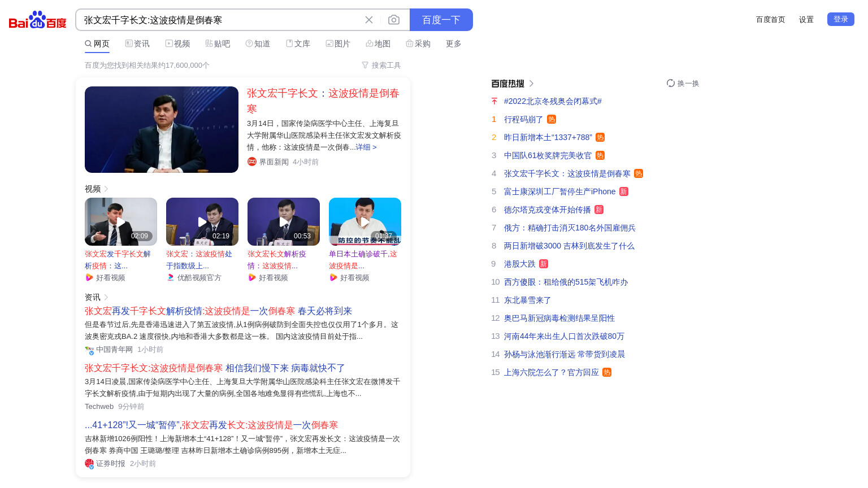The height and width of the screenshot is (488, 868).
Task: Expand the 资讯 section chevron
Action: tap(106, 297)
